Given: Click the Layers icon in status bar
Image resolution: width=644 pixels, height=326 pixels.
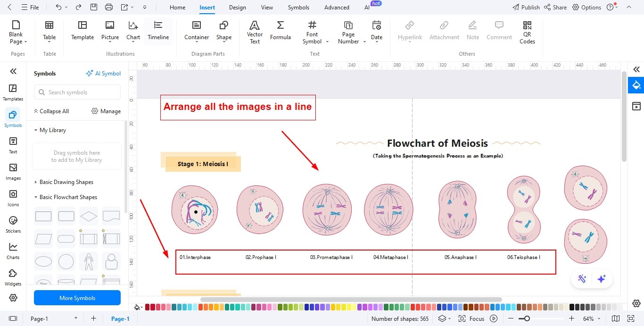Looking at the screenshot, I should point(442,318).
